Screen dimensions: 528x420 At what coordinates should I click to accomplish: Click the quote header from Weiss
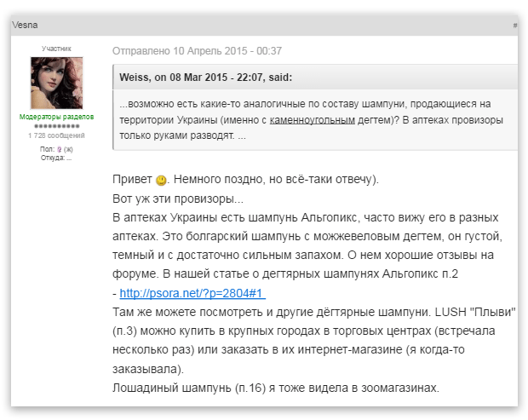coord(206,77)
